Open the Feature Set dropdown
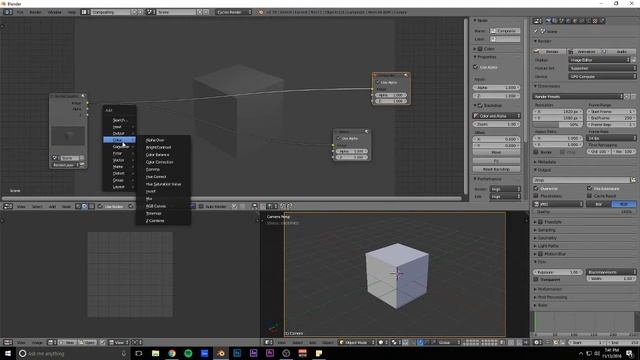 coord(602,68)
